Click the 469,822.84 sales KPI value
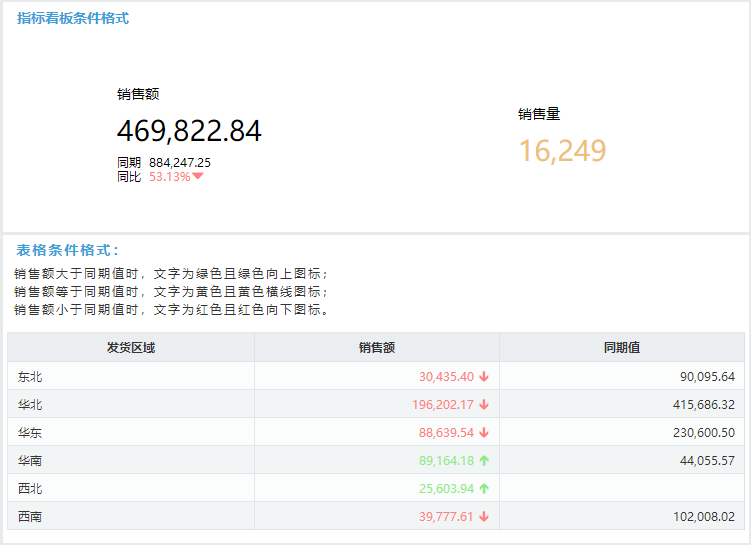751x545 pixels. (x=189, y=131)
